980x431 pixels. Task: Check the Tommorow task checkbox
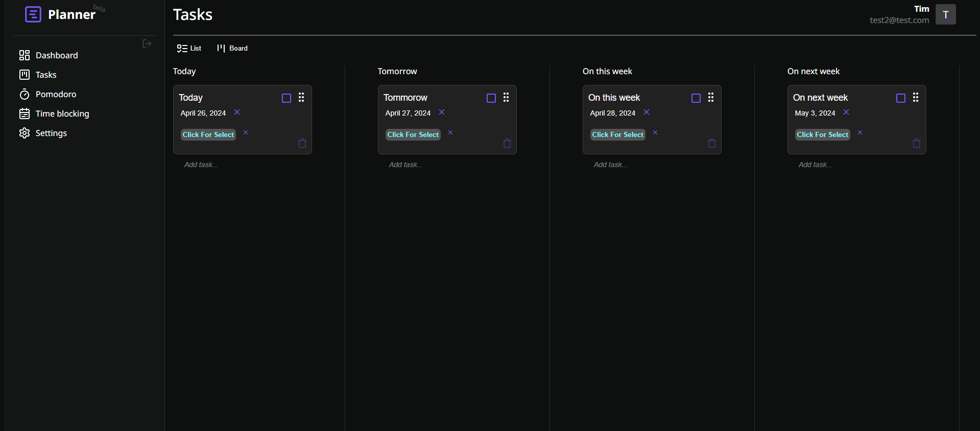[x=491, y=98]
